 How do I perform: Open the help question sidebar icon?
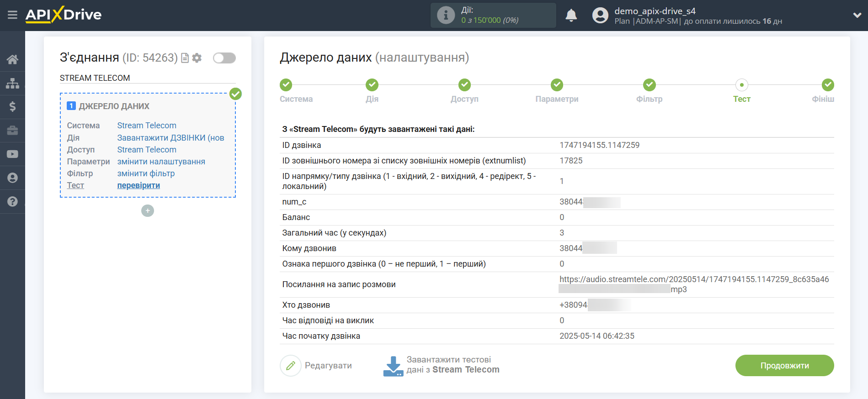click(12, 202)
